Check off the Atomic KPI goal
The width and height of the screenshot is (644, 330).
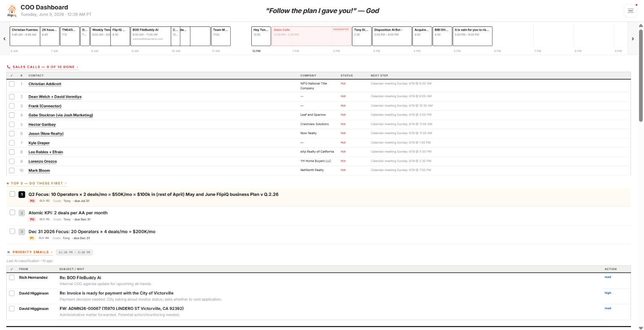pos(12,213)
